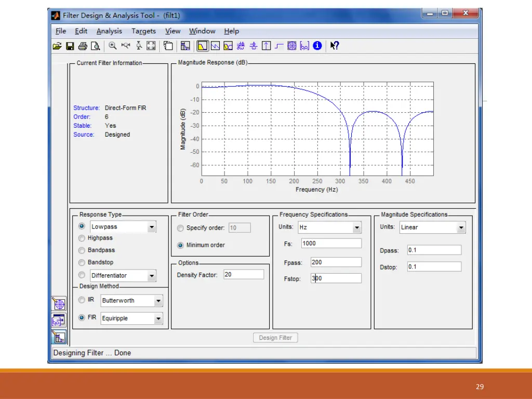Click the Specify order value field
The height and width of the screenshot is (399, 532).
tap(240, 228)
